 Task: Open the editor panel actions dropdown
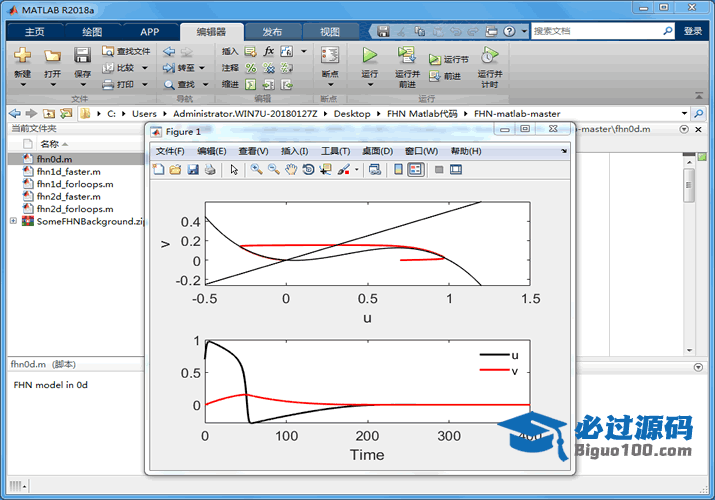[684, 129]
